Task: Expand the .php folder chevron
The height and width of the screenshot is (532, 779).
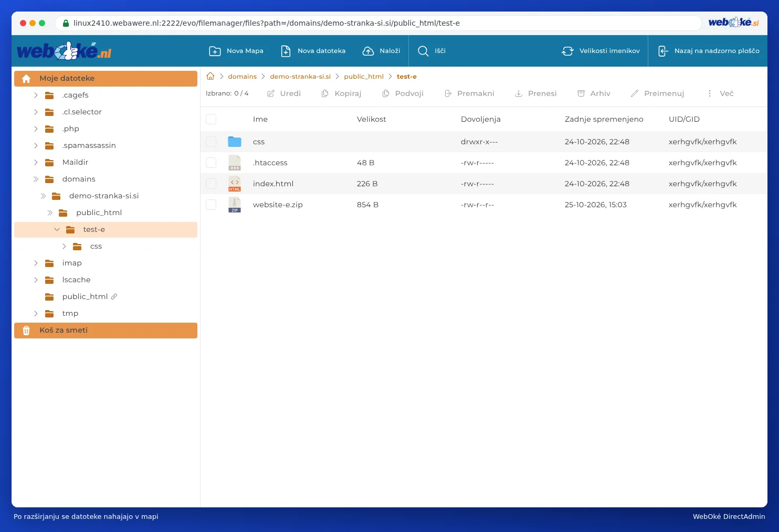Action: coord(36,129)
